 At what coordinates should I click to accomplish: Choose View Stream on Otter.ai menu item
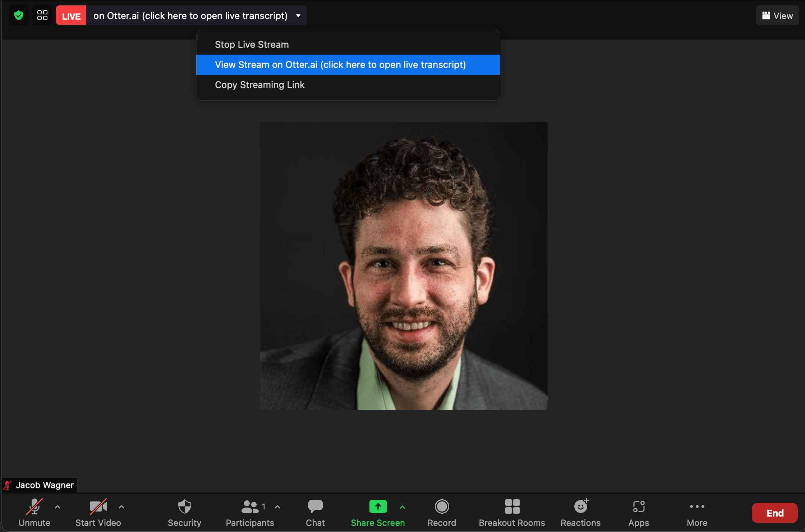348,65
